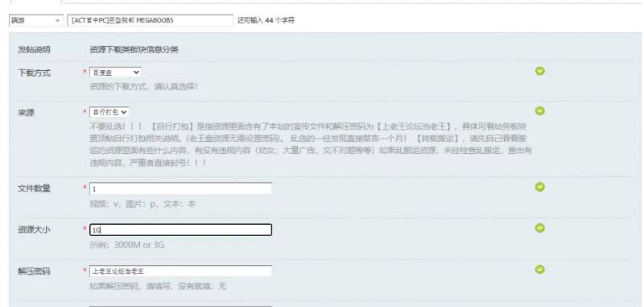The width and height of the screenshot is (644, 307).
Task: Open the thread category dropdown beside the title
Action: pos(35,20)
